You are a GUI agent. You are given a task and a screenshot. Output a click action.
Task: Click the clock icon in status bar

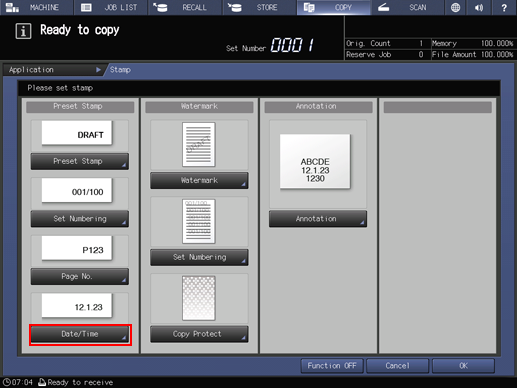click(7, 382)
